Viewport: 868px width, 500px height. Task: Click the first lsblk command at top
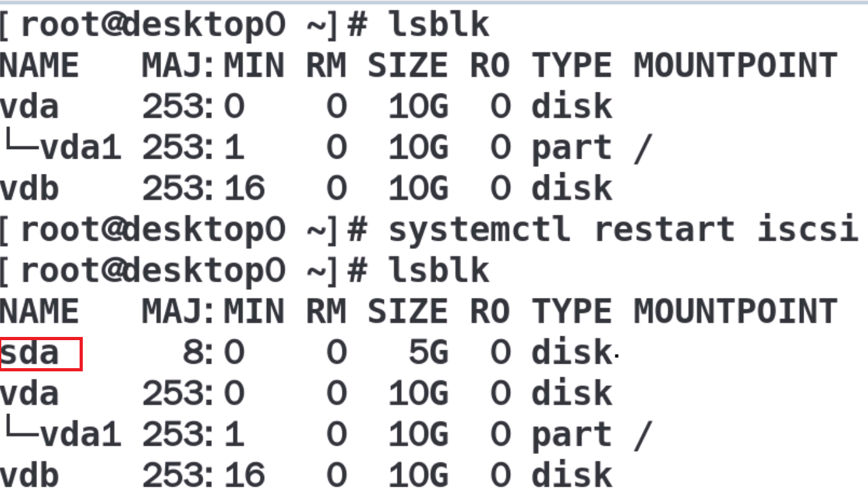point(439,25)
